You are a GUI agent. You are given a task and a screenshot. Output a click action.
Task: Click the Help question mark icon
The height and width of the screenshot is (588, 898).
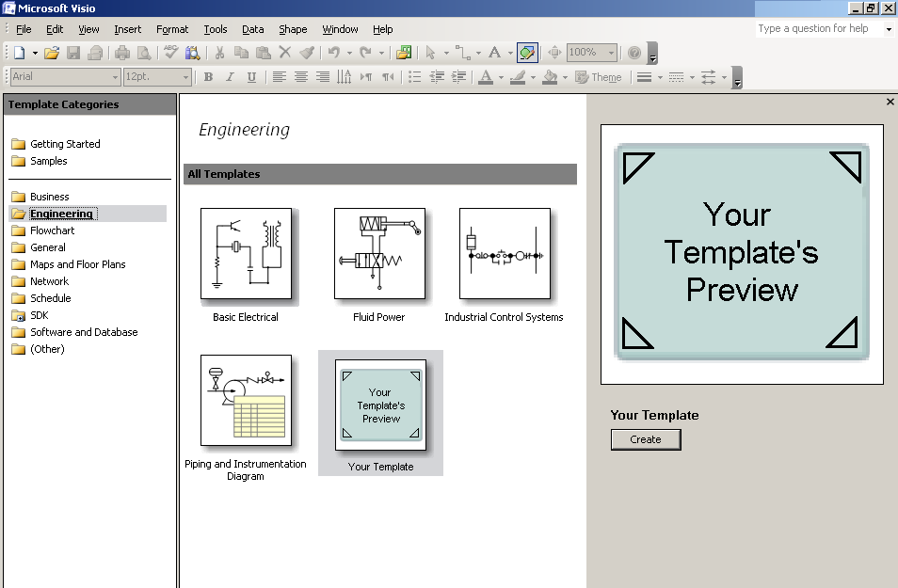(x=634, y=53)
